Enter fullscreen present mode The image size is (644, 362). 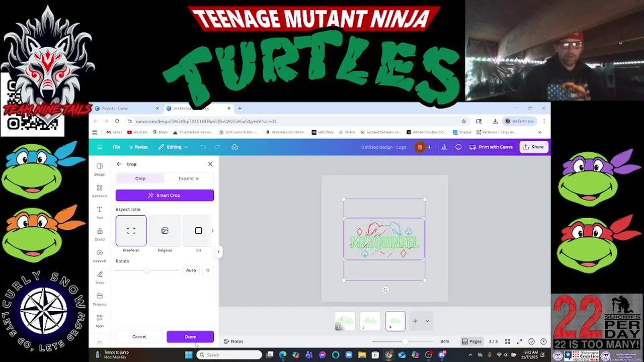[519, 341]
